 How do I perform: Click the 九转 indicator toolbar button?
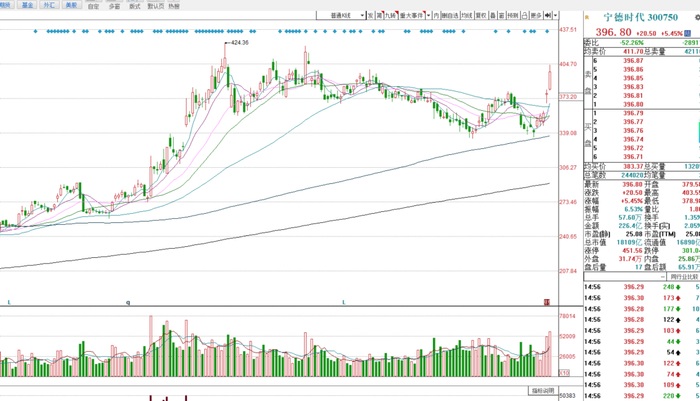coord(390,16)
